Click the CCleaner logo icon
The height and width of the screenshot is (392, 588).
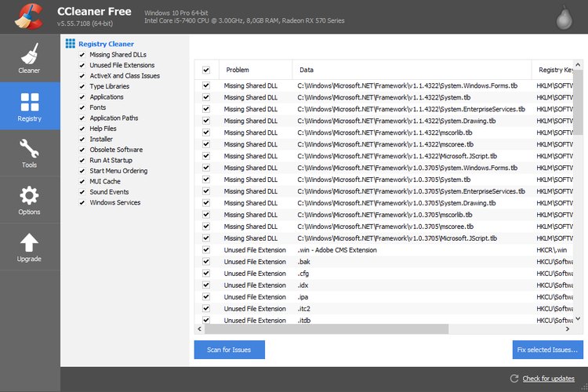click(x=28, y=16)
